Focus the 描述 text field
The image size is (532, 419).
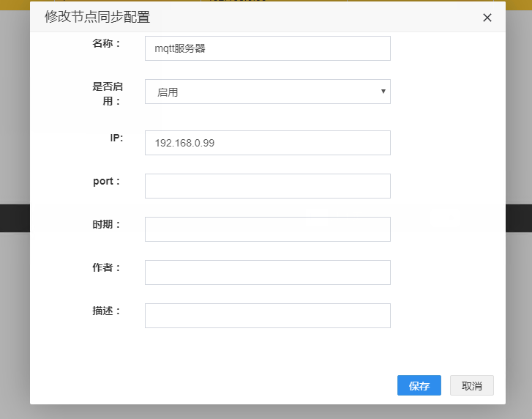pos(268,316)
